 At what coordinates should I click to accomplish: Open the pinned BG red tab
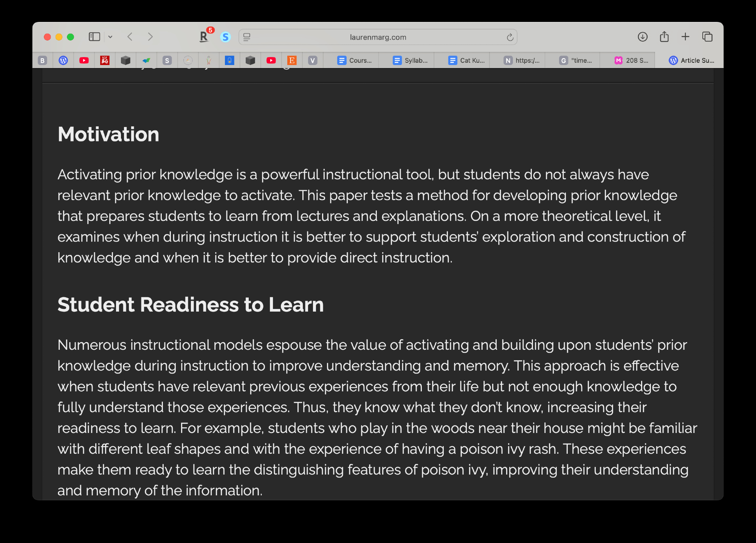[x=105, y=61]
